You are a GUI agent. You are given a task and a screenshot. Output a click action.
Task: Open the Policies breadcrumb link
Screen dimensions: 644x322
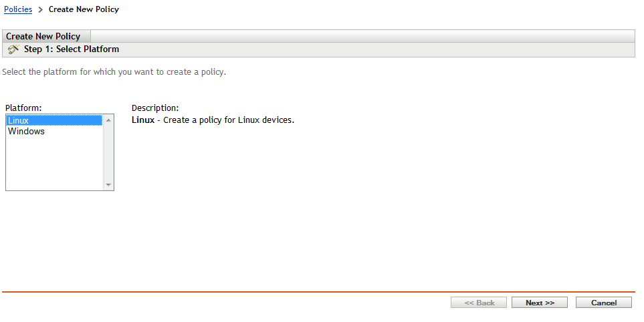coord(18,9)
